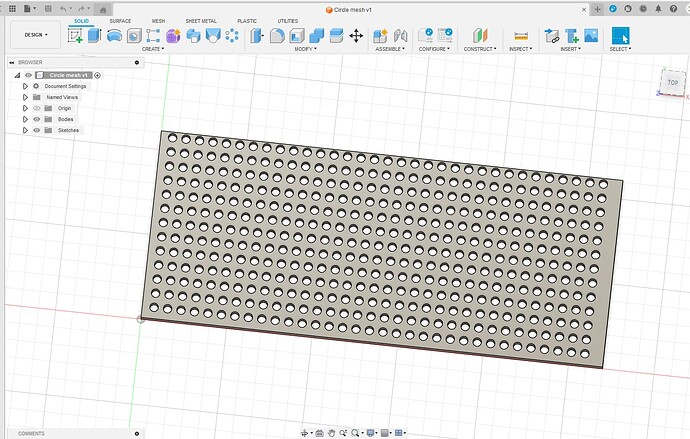Expand the Document Settings node
The height and width of the screenshot is (439, 690).
click(x=25, y=86)
